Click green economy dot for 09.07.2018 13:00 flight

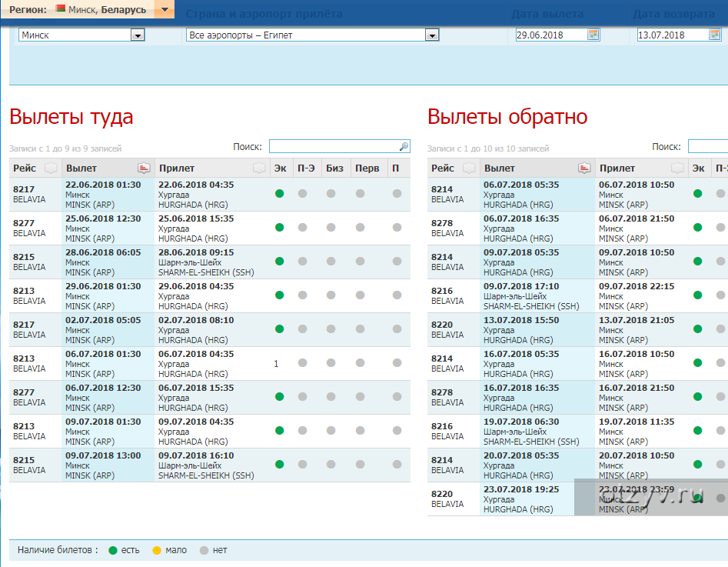coord(280,464)
